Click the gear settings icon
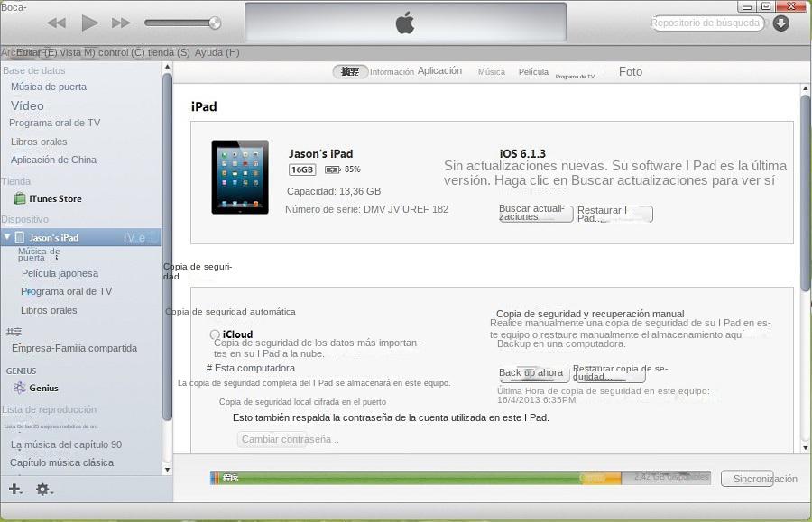The height and width of the screenshot is (522, 812). pyautogui.click(x=43, y=489)
